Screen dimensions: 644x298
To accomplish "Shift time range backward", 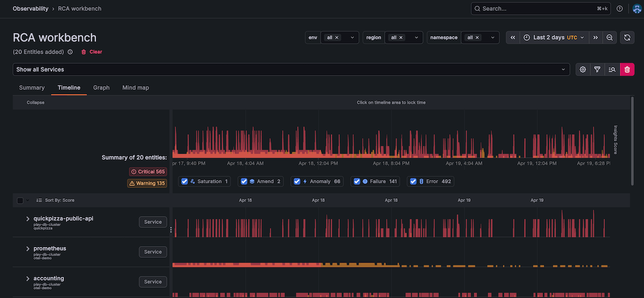I will coord(513,38).
